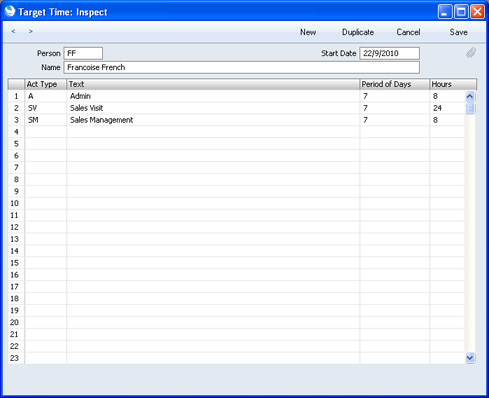
Task: Select the scrollbar thumb in table
Action: tap(470, 108)
